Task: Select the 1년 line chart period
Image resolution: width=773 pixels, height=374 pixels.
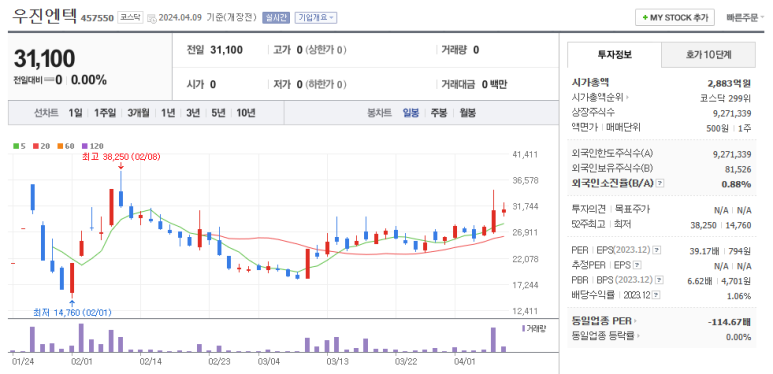Action: click(x=168, y=113)
